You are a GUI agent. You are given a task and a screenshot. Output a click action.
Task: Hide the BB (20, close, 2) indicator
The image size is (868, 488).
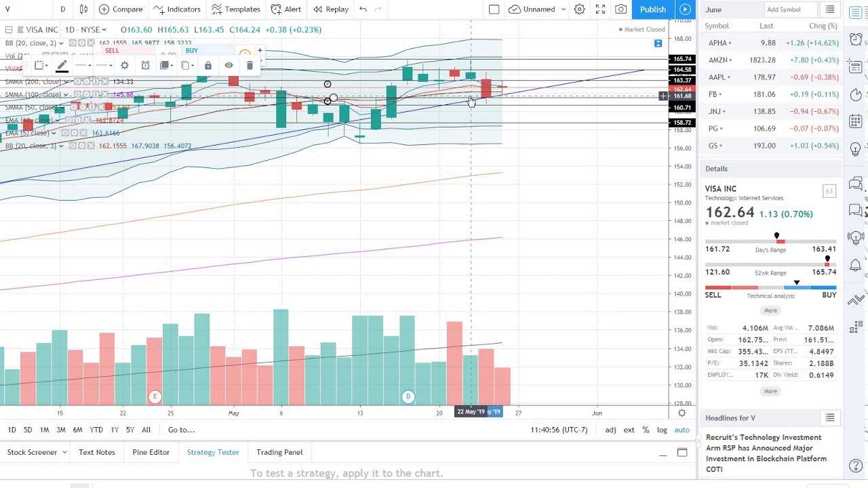pos(73,43)
